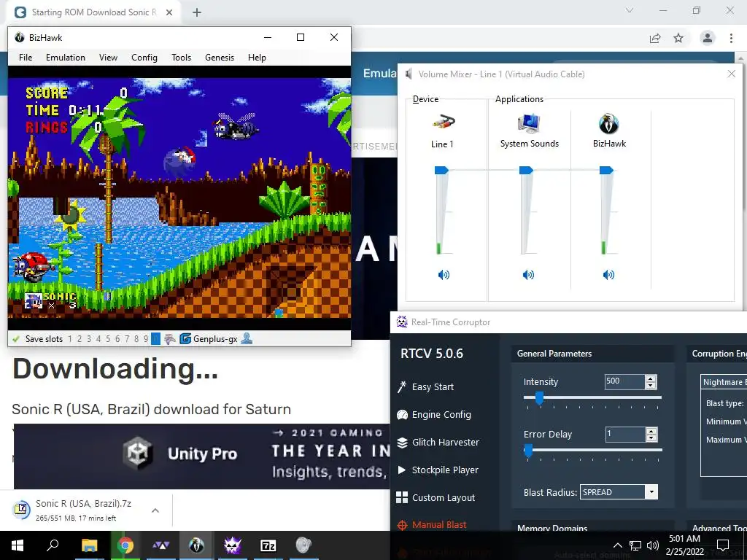Screen dimensions: 747x560
Task: Adjust the BizHawk volume slider in mixer
Action: [x=606, y=170]
